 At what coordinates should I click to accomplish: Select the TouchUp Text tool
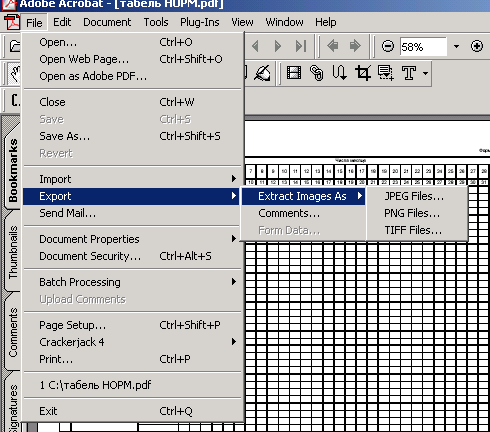click(409, 73)
